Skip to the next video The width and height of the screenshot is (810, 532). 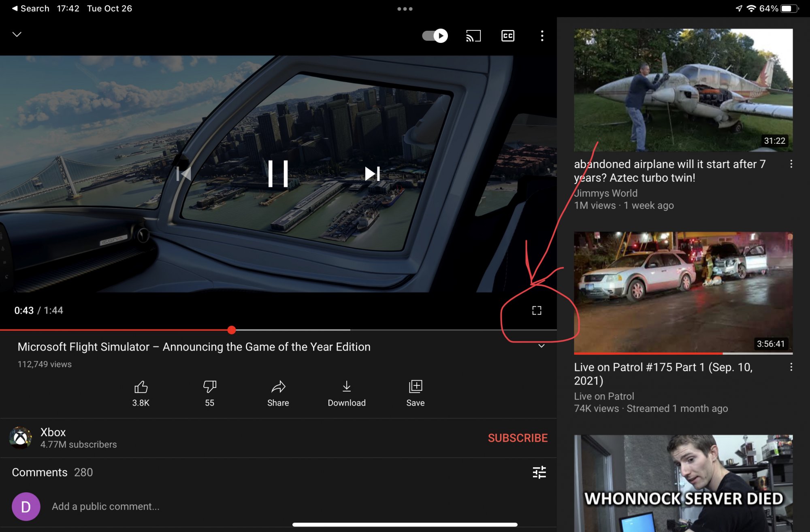pos(372,174)
